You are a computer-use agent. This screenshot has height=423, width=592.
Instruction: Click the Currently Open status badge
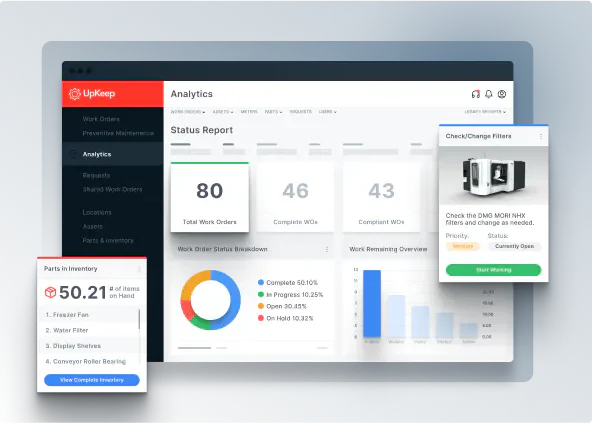click(x=514, y=246)
